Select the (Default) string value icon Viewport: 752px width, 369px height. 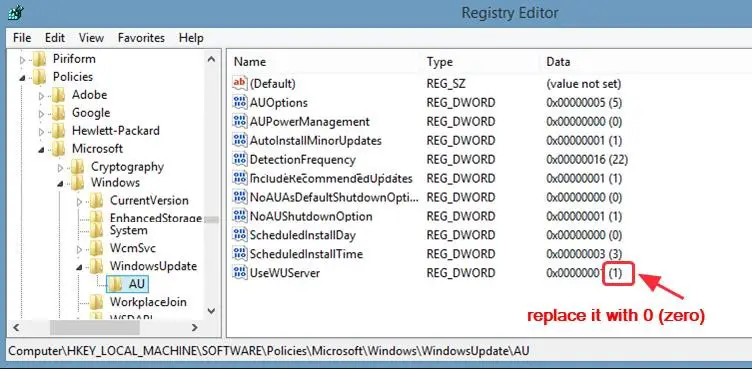tap(239, 83)
